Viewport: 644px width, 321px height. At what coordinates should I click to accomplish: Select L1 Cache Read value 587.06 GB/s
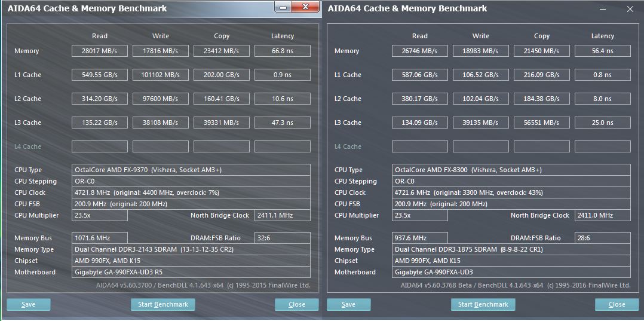click(x=420, y=75)
